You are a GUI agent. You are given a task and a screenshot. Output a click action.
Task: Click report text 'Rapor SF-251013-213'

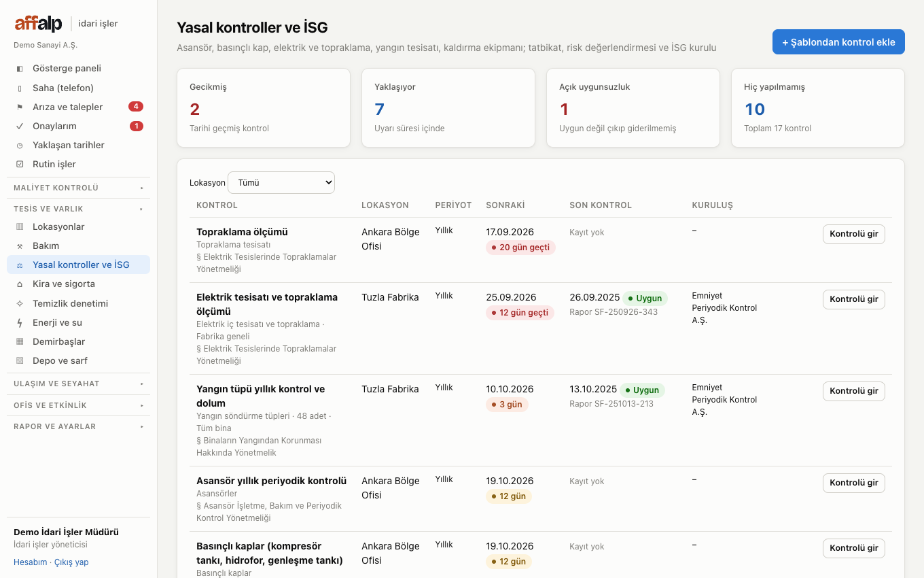click(x=611, y=404)
